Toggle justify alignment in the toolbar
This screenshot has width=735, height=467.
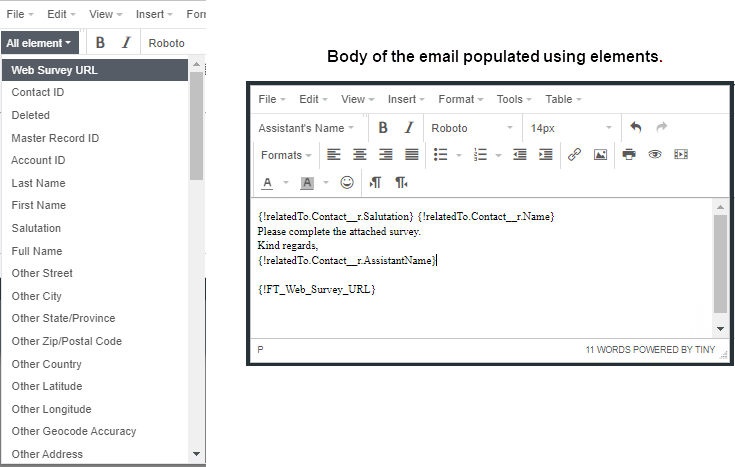(412, 155)
